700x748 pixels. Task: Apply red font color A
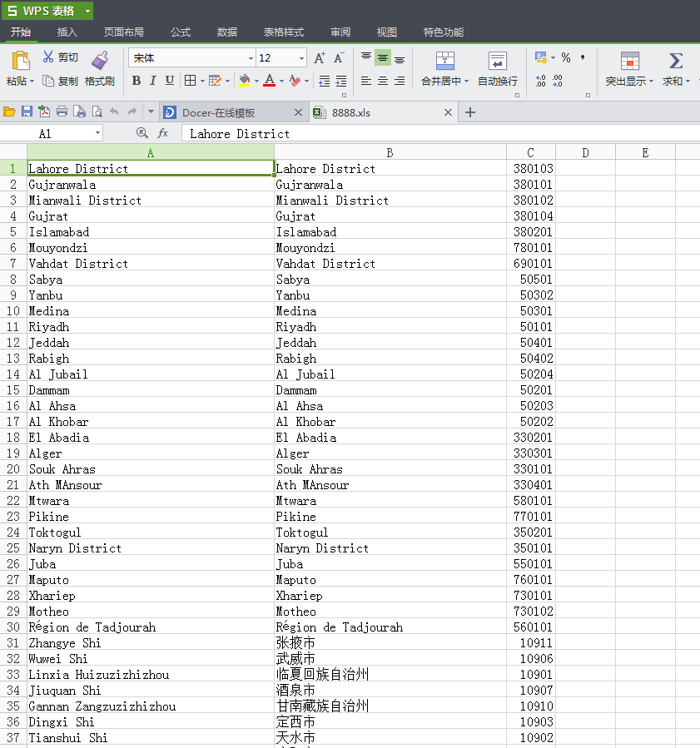(269, 81)
